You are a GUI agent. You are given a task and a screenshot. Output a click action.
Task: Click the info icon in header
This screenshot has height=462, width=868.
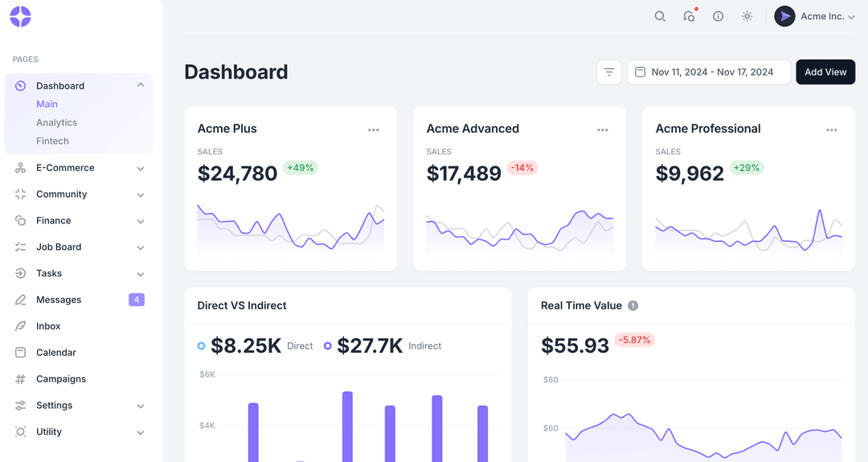click(719, 16)
